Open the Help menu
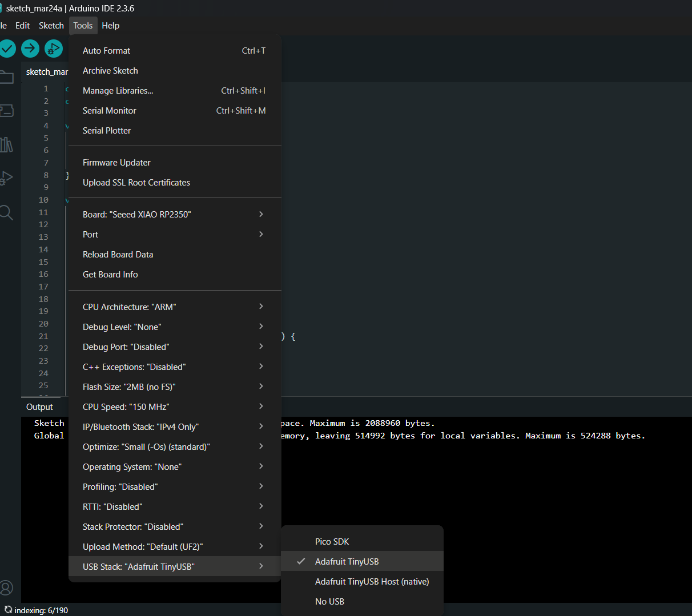Viewport: 692px width, 616px height. [x=111, y=26]
